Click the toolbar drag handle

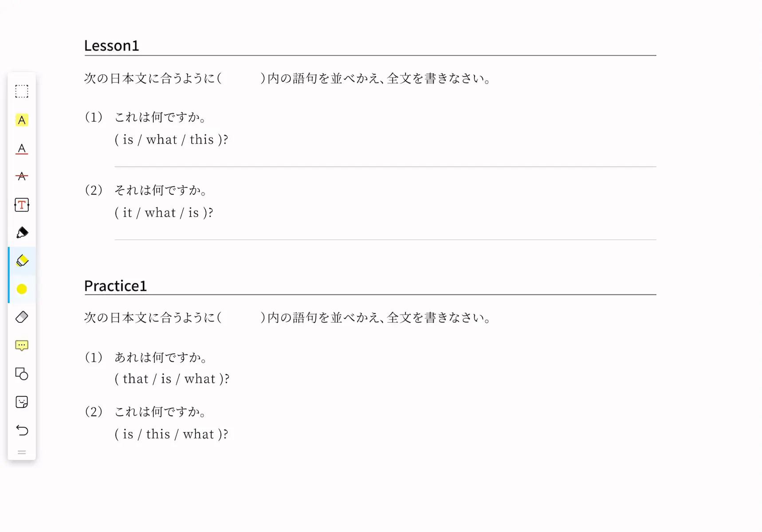22,452
